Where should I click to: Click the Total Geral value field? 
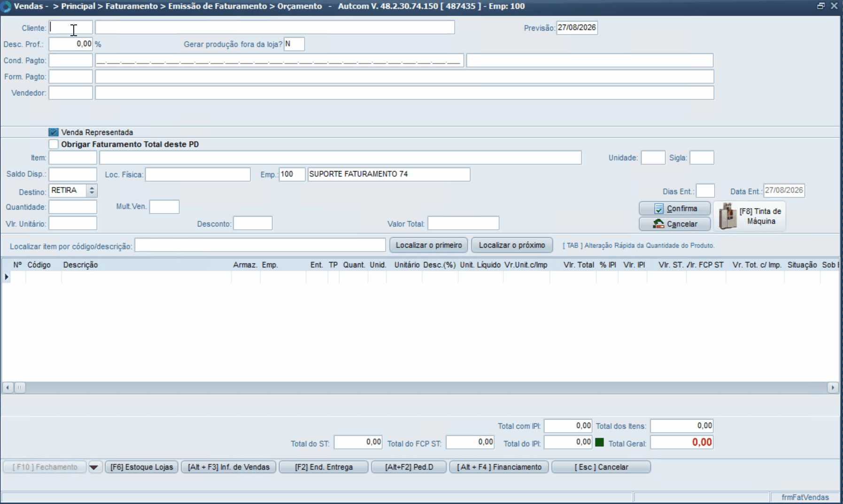681,442
